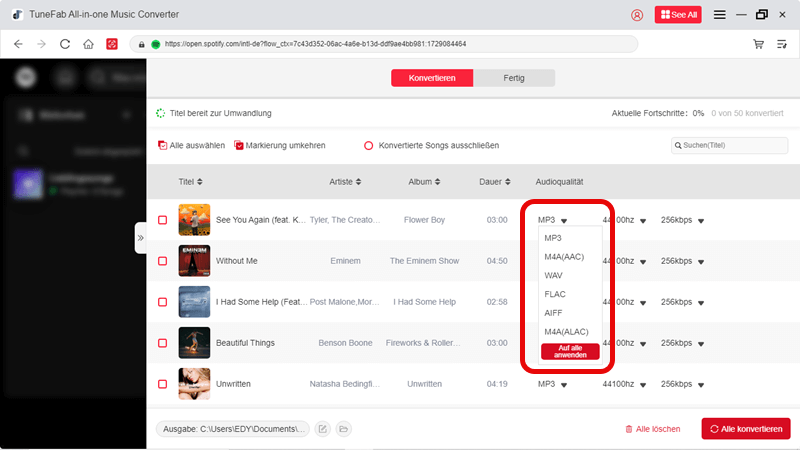
Task: Open the shopping cart icon
Action: pos(758,44)
